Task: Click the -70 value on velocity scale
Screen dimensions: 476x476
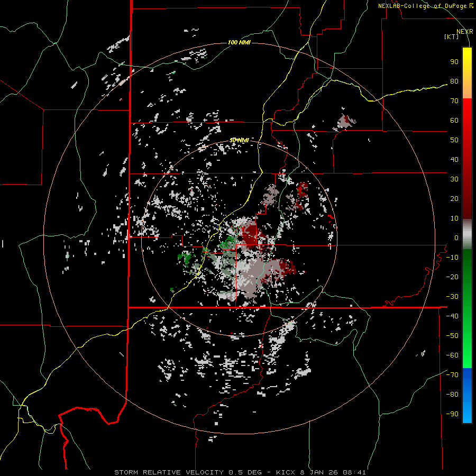Action: (452, 375)
